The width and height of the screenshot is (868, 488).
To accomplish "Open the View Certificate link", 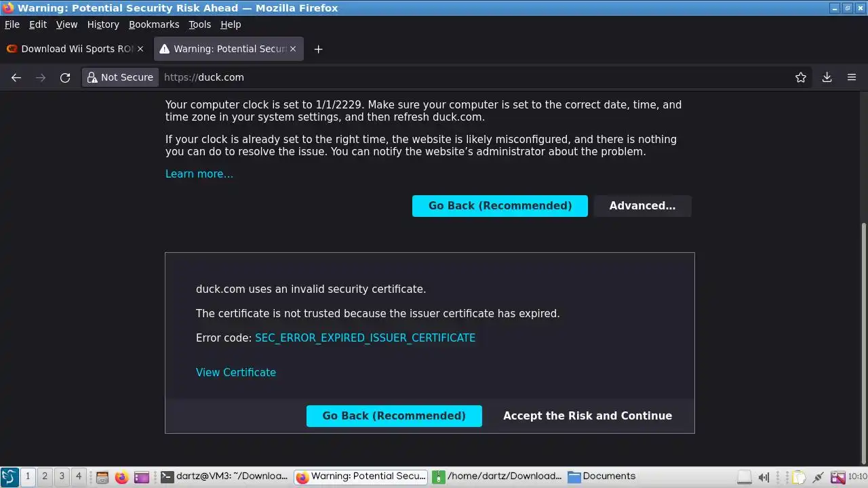I will (x=236, y=373).
